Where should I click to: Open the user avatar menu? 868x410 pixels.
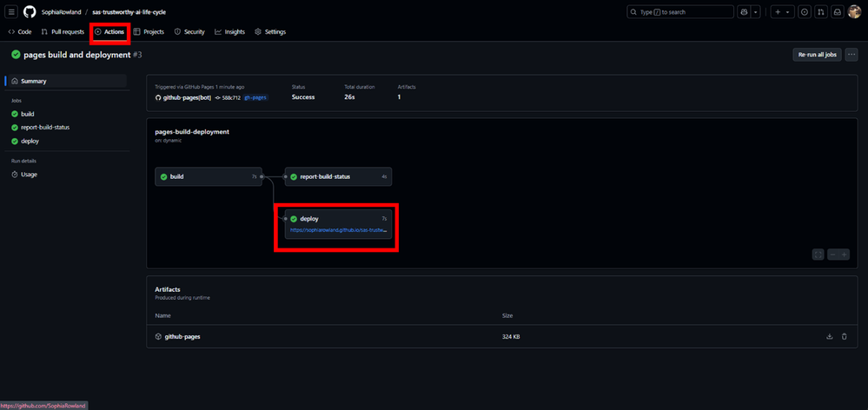tap(854, 11)
